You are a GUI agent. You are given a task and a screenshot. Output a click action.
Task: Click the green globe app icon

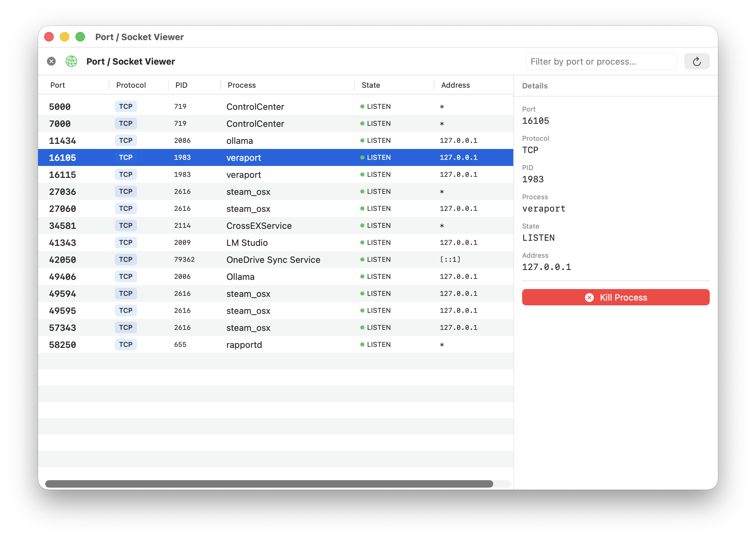71,61
